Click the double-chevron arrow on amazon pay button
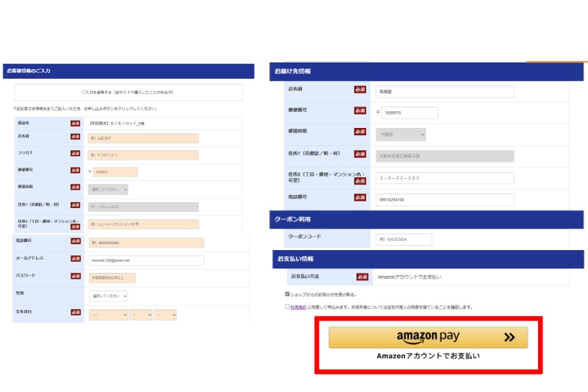The width and height of the screenshot is (588, 392). pyautogui.click(x=509, y=338)
